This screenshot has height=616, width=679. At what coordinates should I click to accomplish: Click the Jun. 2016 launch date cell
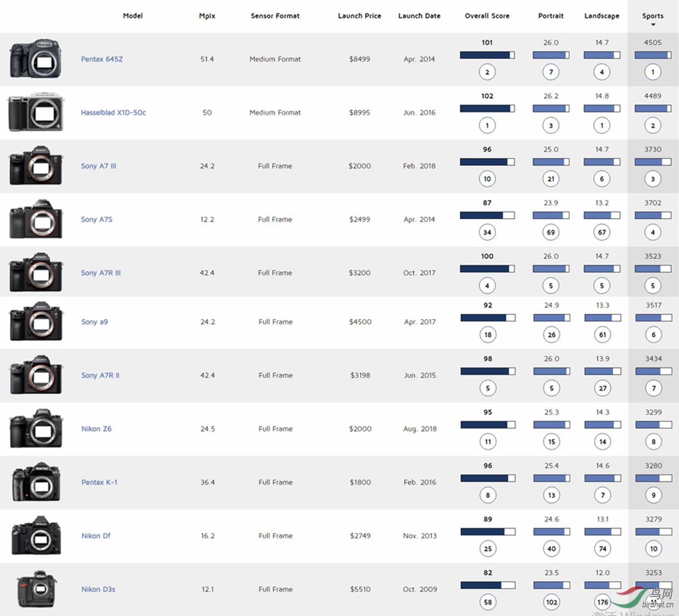(x=419, y=112)
